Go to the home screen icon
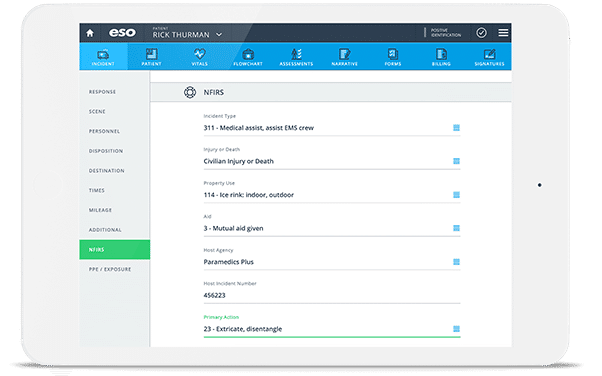 pyautogui.click(x=90, y=33)
